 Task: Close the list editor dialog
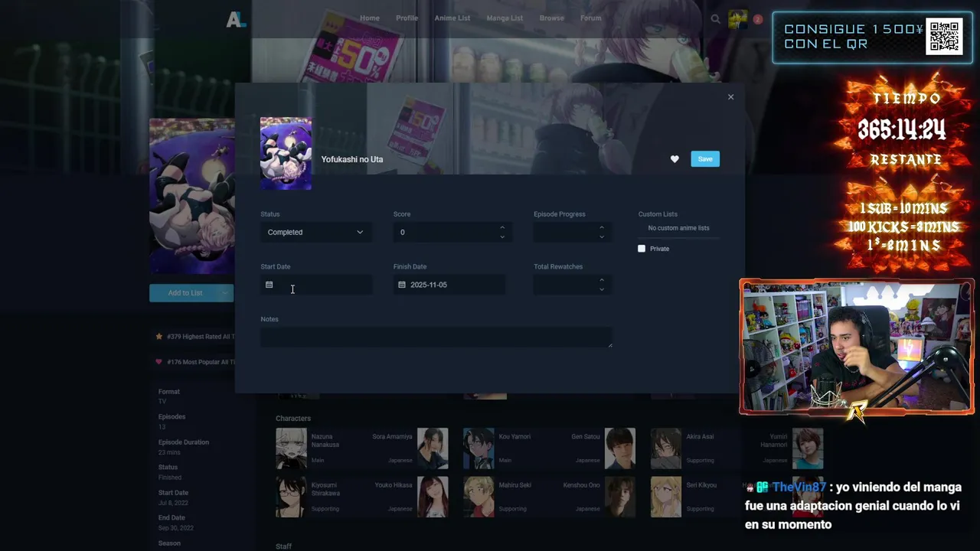pyautogui.click(x=730, y=97)
